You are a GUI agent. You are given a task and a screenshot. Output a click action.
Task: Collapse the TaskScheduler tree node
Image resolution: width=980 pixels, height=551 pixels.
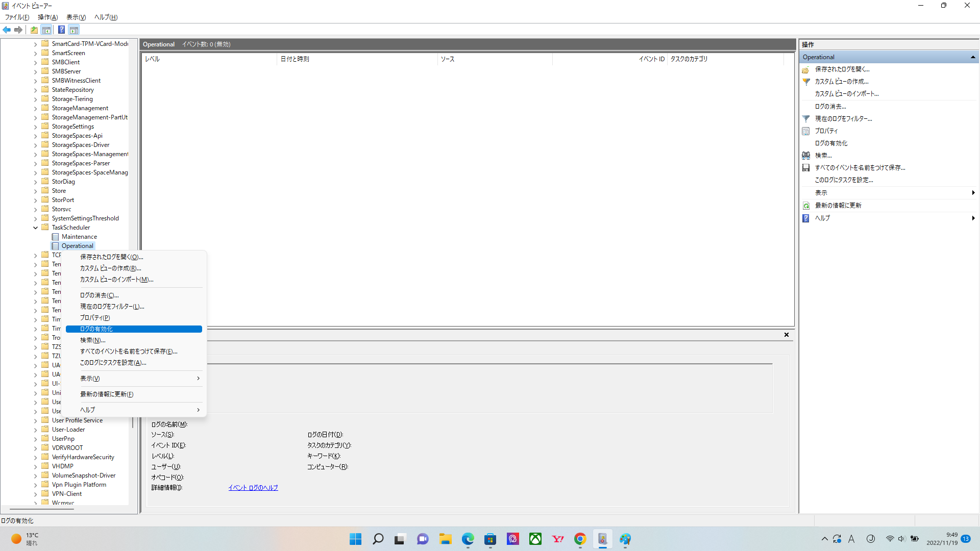pyautogui.click(x=35, y=228)
